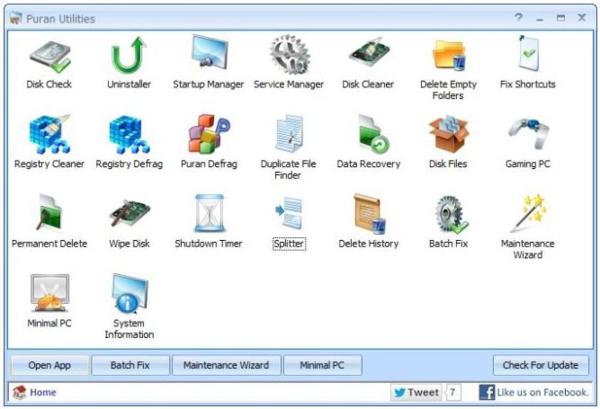
Task: Choose the Permanent Delete icon
Action: [50, 212]
